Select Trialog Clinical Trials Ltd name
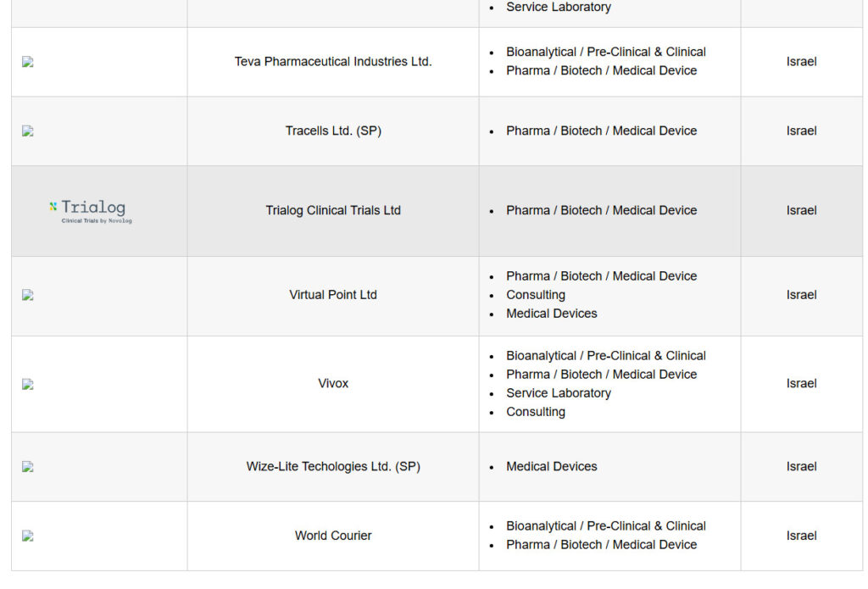 [x=333, y=210]
